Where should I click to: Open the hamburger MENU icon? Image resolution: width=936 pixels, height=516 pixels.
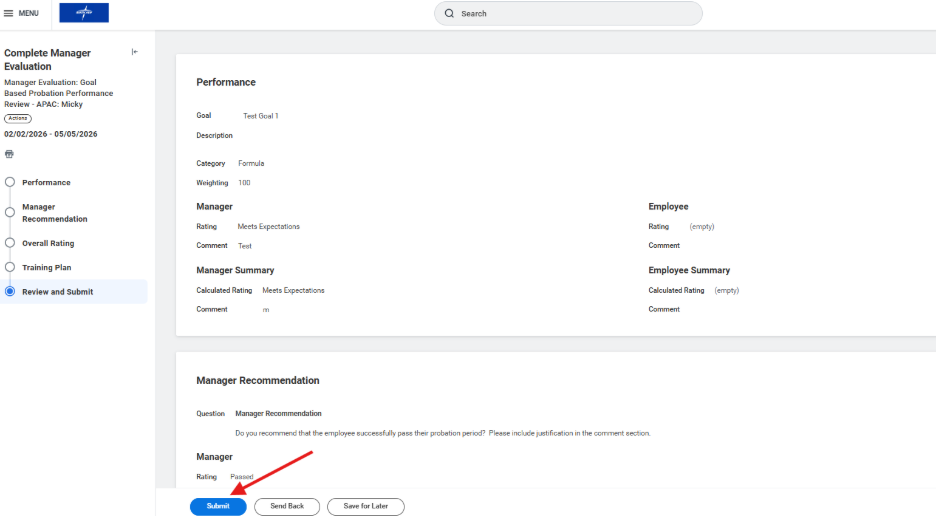point(9,13)
